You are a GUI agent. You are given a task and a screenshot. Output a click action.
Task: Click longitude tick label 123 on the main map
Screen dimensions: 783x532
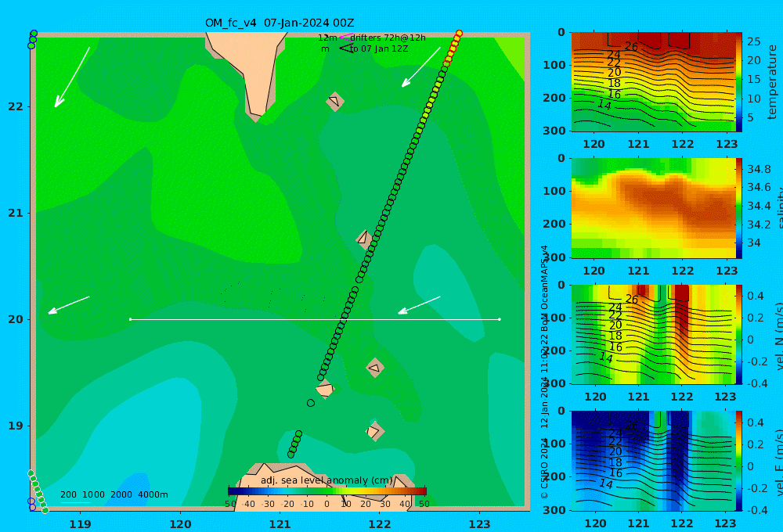[480, 524]
